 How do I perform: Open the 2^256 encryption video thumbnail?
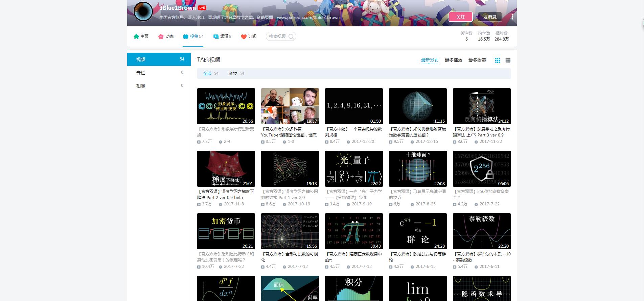coord(482,169)
